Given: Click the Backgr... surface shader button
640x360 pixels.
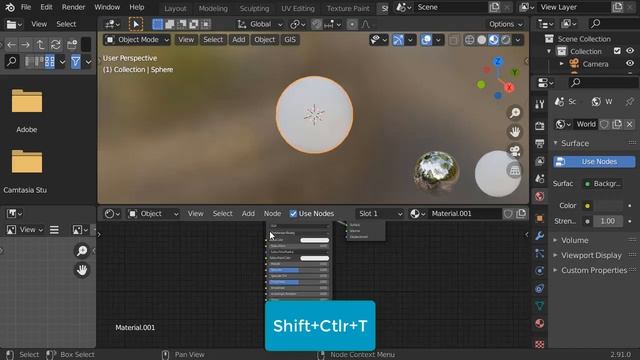Looking at the screenshot, I should point(603,184).
